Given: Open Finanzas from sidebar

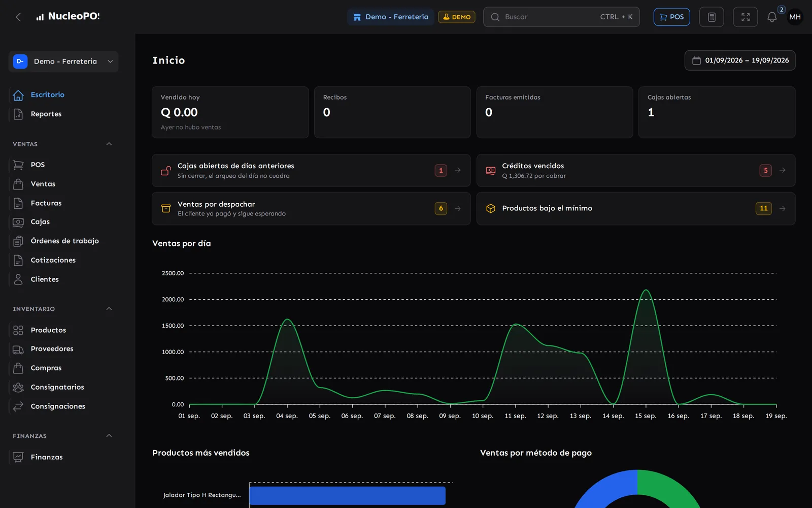Looking at the screenshot, I should pyautogui.click(x=47, y=457).
